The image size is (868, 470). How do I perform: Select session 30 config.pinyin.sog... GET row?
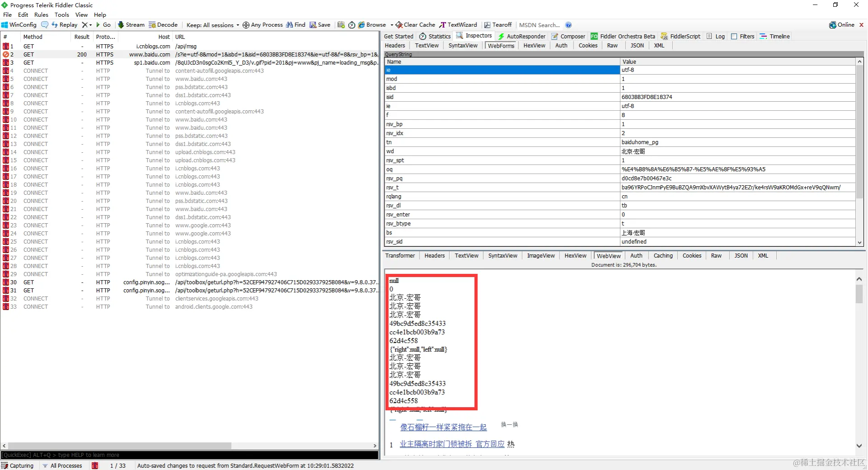click(190, 282)
